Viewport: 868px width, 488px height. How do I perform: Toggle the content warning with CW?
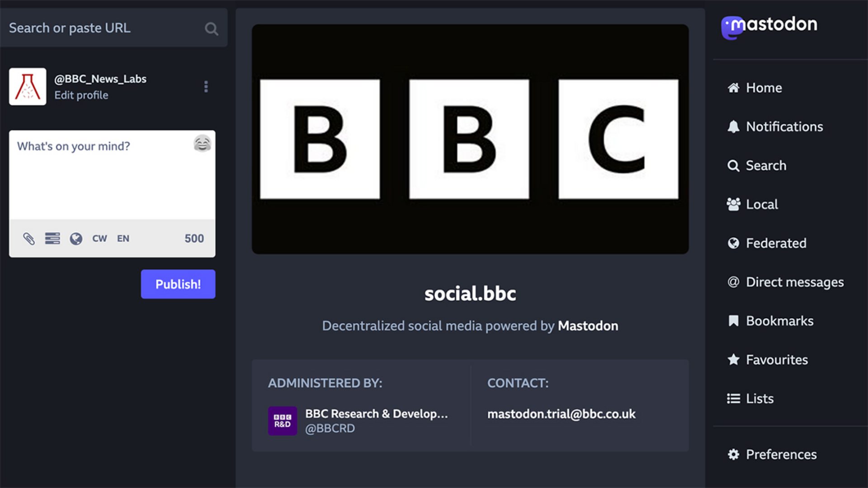tap(99, 239)
